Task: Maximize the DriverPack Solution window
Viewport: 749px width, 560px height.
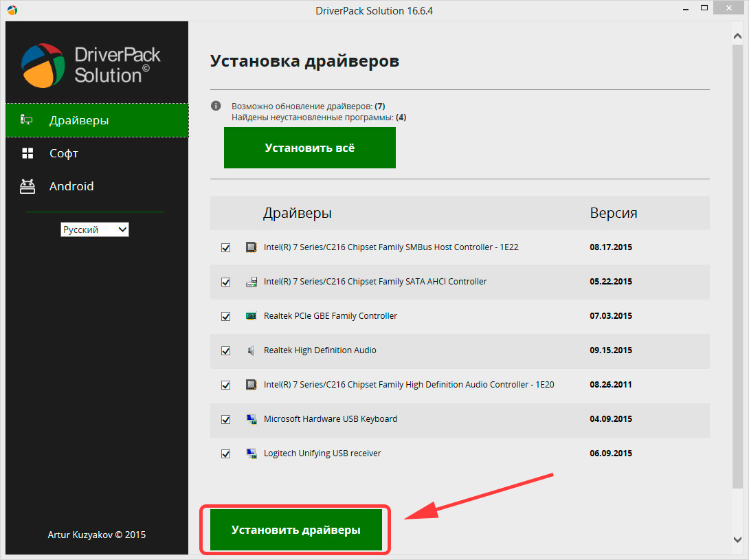Action: (x=704, y=8)
